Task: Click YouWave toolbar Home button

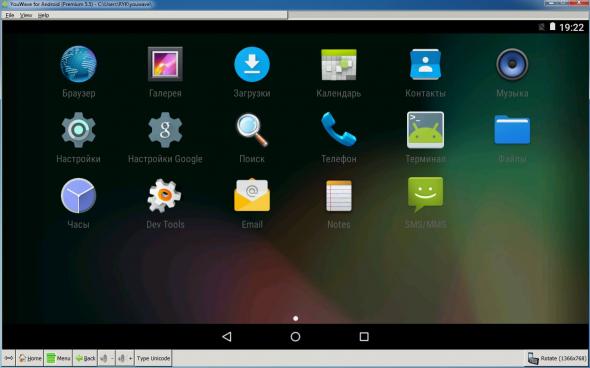Action: (x=30, y=358)
